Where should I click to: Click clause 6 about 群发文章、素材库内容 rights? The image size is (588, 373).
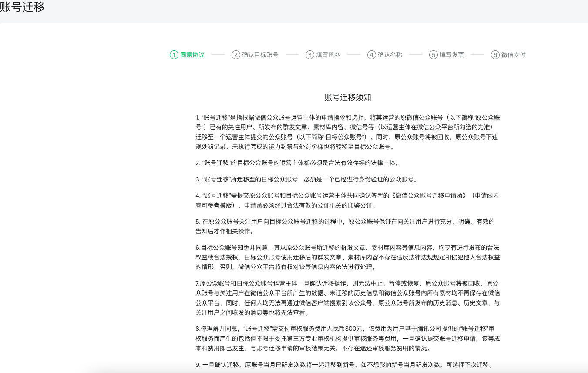(348, 257)
